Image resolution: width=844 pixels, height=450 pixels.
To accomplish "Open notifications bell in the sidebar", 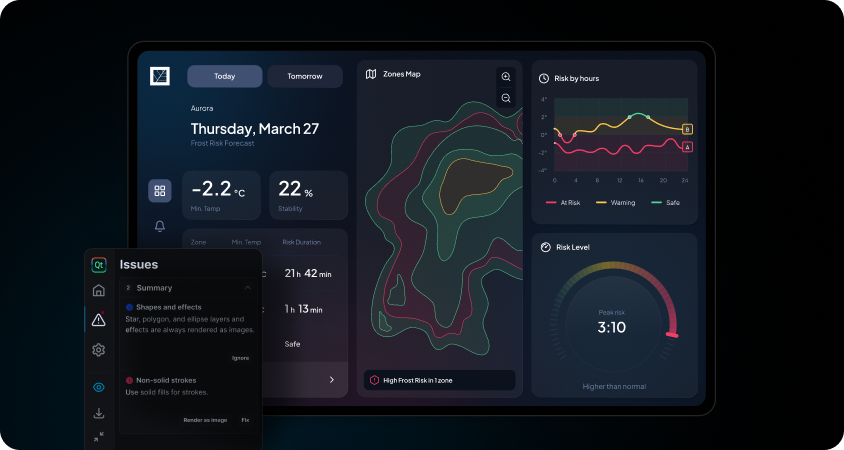I will 160,226.
